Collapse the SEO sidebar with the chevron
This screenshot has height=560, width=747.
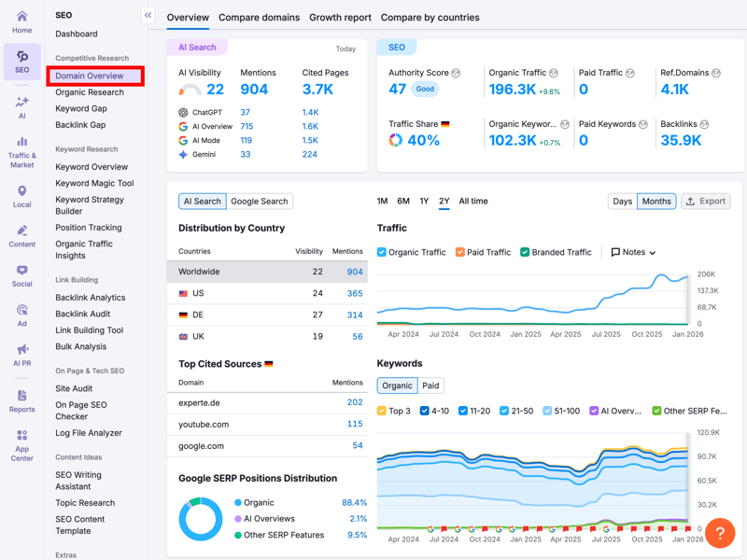coord(148,15)
